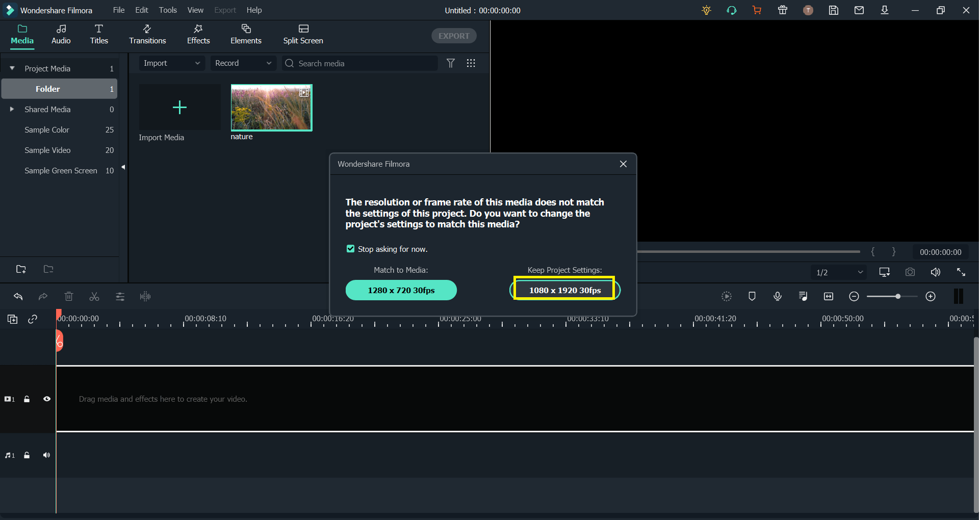Click the undo arrow icon
The height and width of the screenshot is (520, 980).
tap(18, 297)
